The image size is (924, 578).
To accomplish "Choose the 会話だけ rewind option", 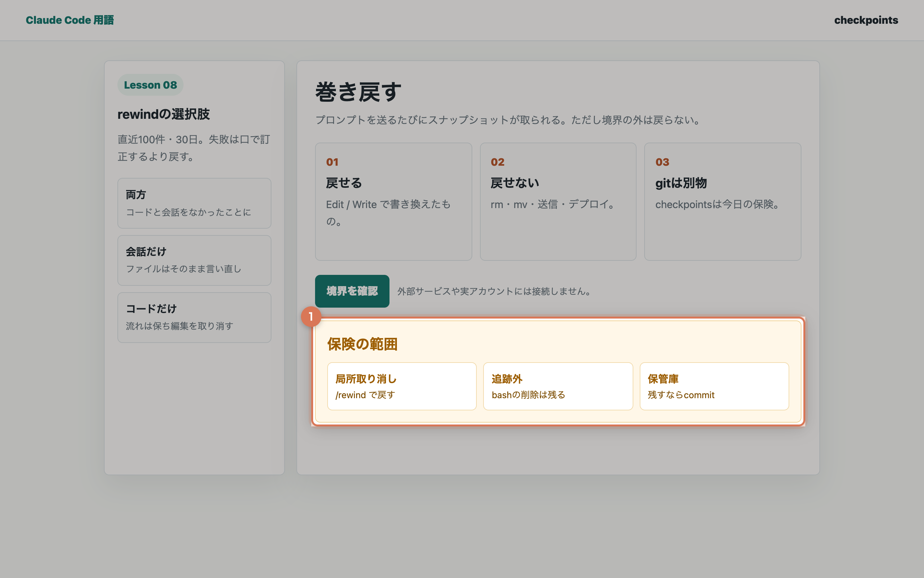I will click(x=194, y=260).
